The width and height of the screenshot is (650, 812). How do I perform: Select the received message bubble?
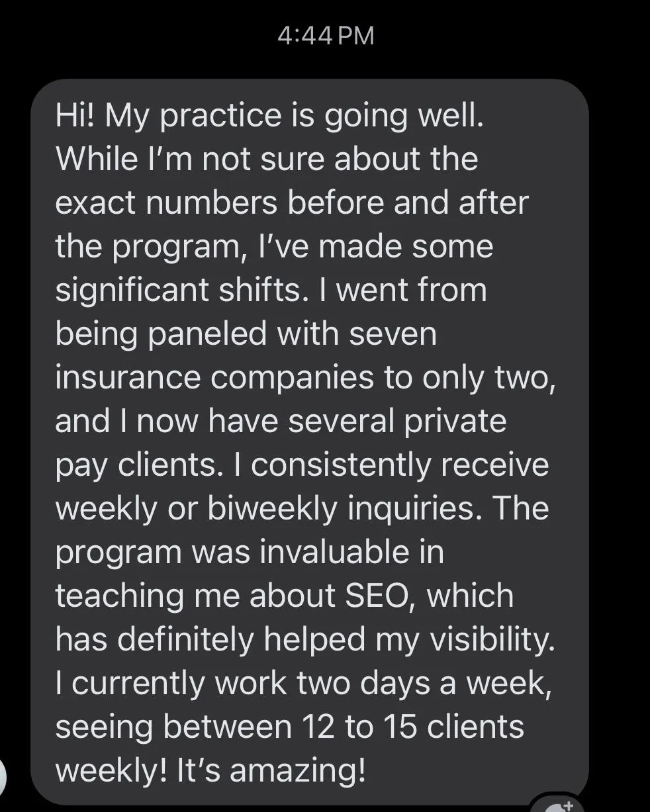[x=310, y=442]
